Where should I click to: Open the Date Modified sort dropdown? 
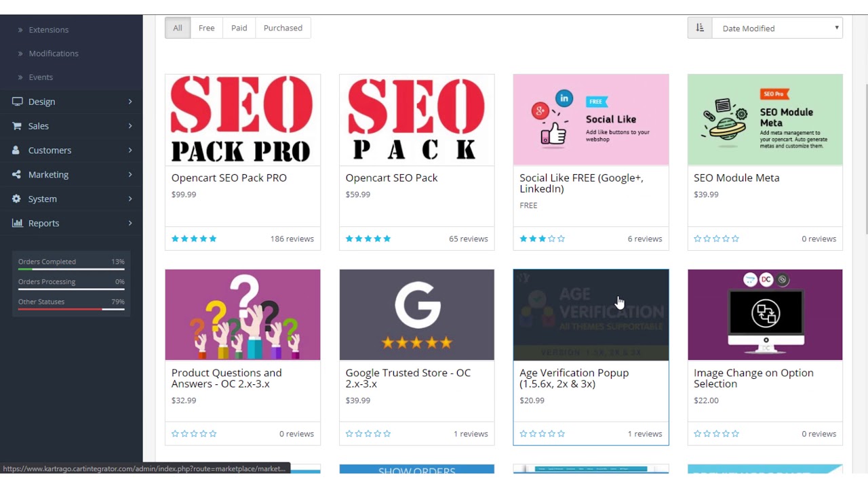pos(777,28)
